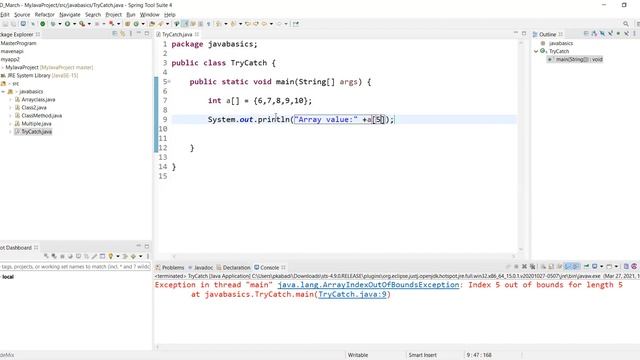Click Sort icon in Outline panel

pyautogui.click(x=594, y=34)
